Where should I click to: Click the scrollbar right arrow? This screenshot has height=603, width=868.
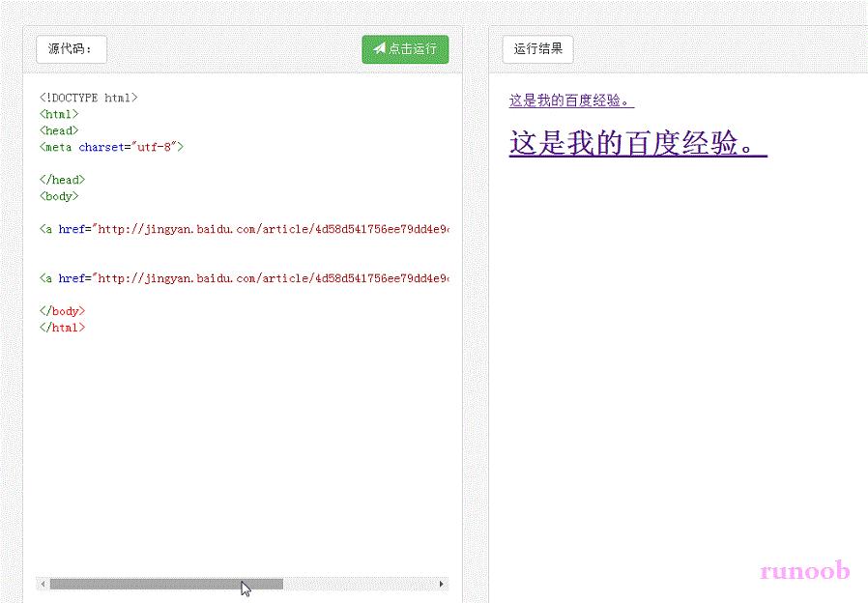442,584
